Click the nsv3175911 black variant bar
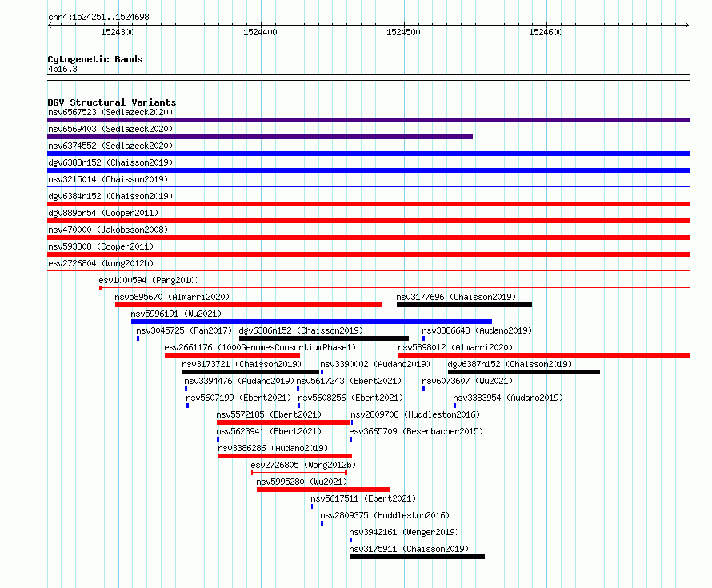 tap(417, 557)
